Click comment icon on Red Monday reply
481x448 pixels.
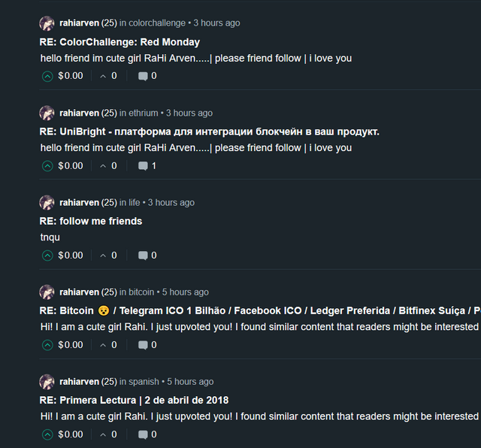pos(143,76)
